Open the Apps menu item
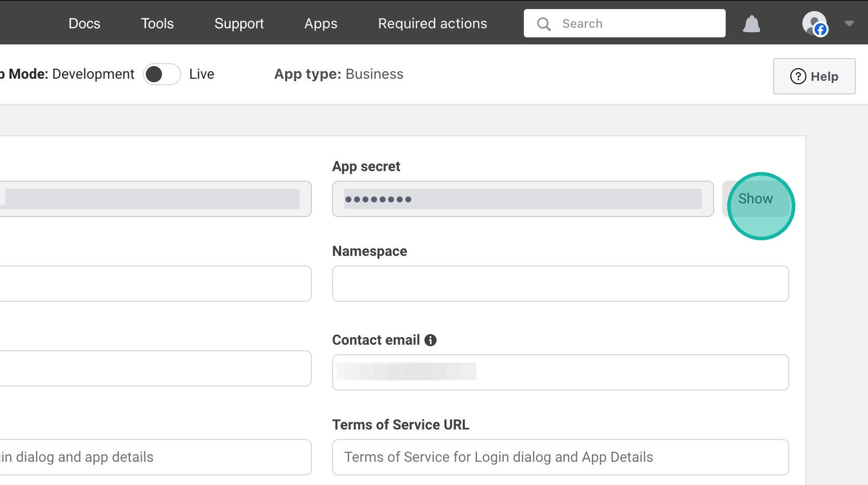This screenshot has height=485, width=868. pyautogui.click(x=320, y=24)
